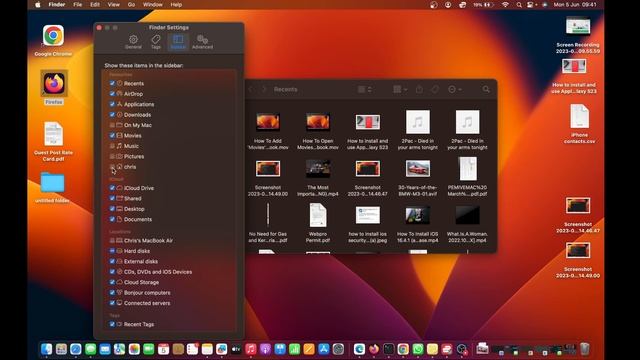Open the group-by dropdown in Recents toolbar
Screen dimensions: 640x360
[400, 89]
